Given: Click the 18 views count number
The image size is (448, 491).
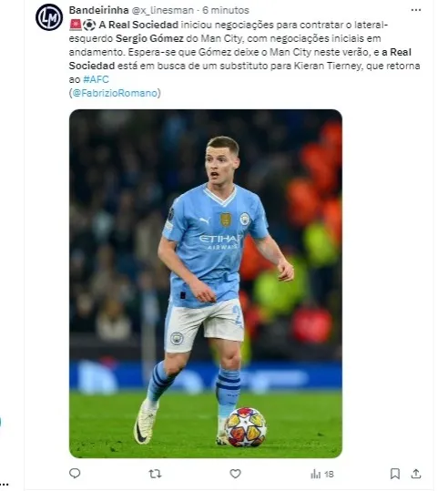Looking at the screenshot, I should [x=329, y=475].
